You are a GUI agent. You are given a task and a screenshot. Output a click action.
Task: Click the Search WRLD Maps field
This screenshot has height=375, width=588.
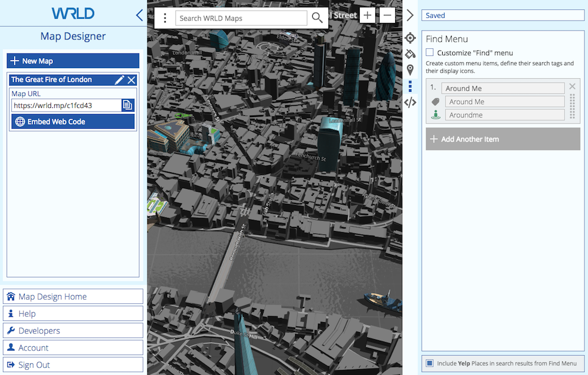pyautogui.click(x=241, y=18)
